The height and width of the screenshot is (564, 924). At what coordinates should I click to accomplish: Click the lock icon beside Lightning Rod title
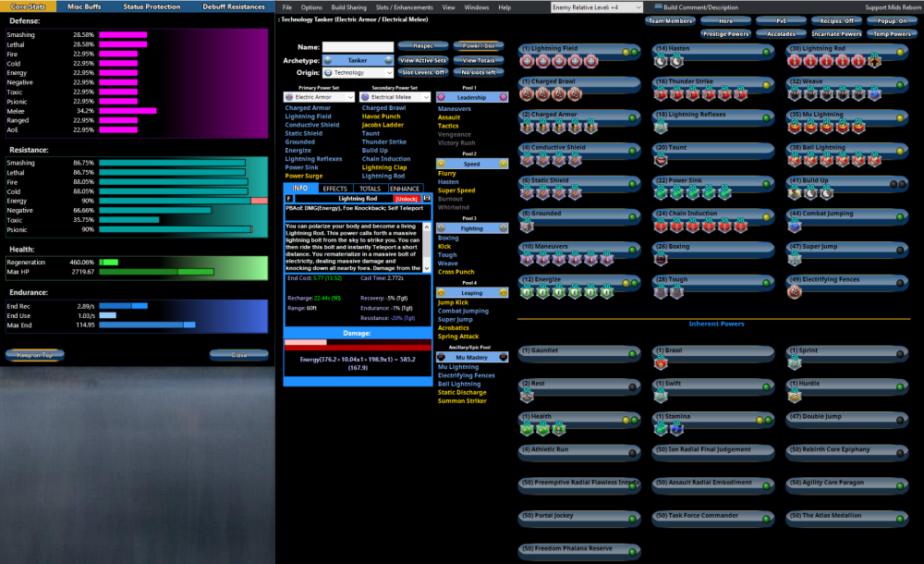[x=427, y=198]
